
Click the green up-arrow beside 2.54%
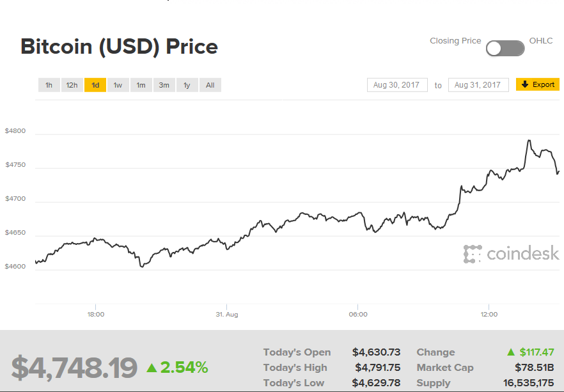click(x=152, y=368)
